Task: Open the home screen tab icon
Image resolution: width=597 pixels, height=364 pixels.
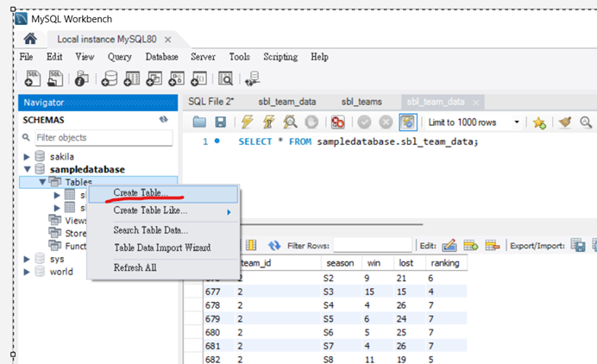Action: click(30, 39)
